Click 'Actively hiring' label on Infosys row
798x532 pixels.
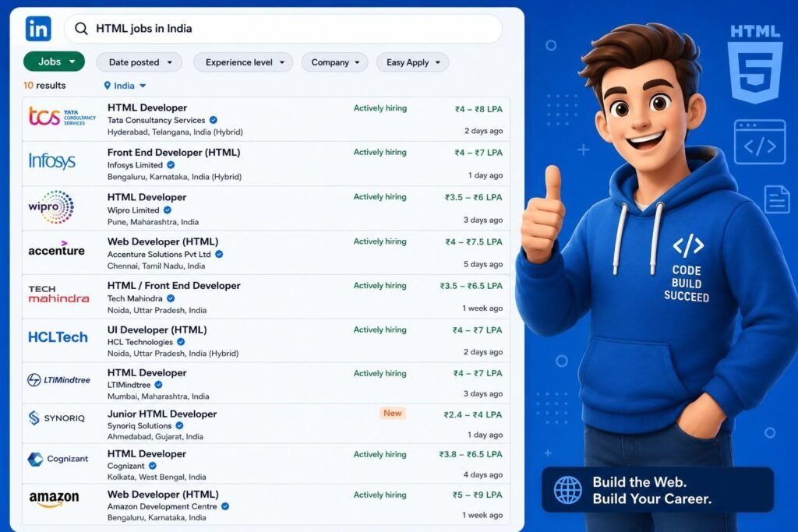tap(380, 152)
